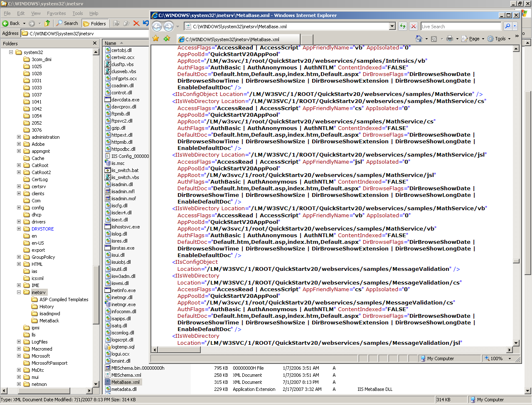Select MBSchema.xml file icon
The image size is (532, 405).
(x=108, y=375)
